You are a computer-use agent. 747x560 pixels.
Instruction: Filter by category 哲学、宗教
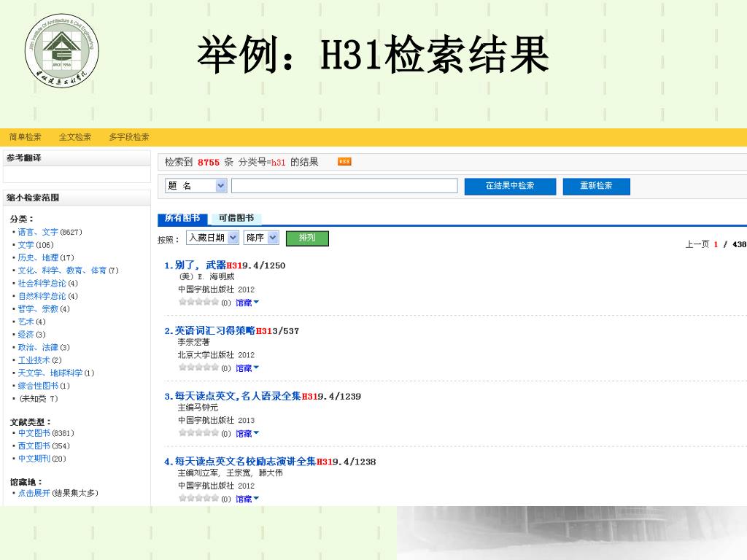[x=38, y=308]
